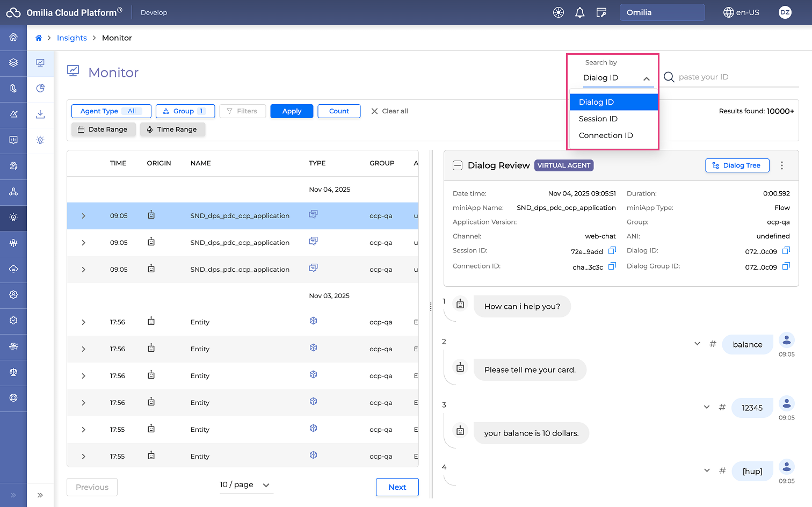Select Session ID from search options
This screenshot has height=507, width=812.
[x=598, y=119]
